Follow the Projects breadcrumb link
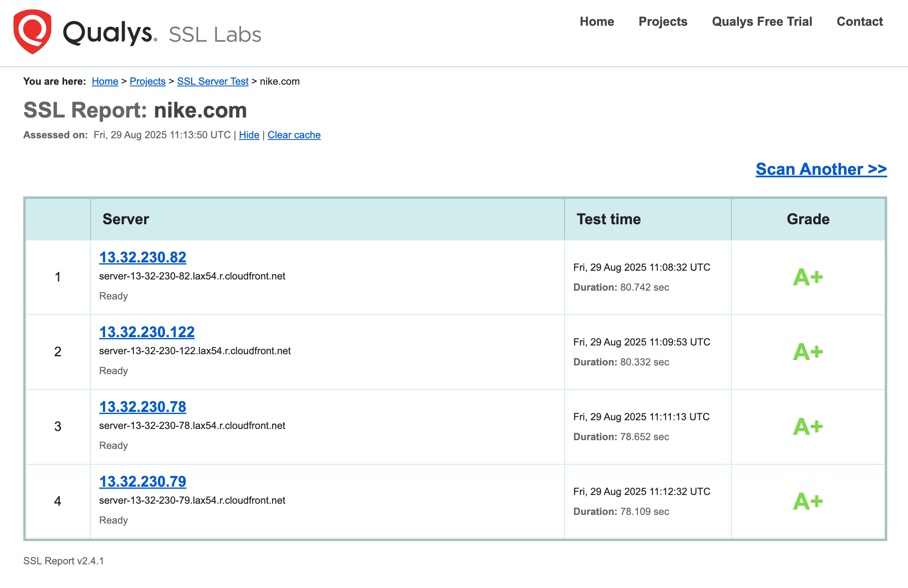The height and width of the screenshot is (588, 908). 147,81
